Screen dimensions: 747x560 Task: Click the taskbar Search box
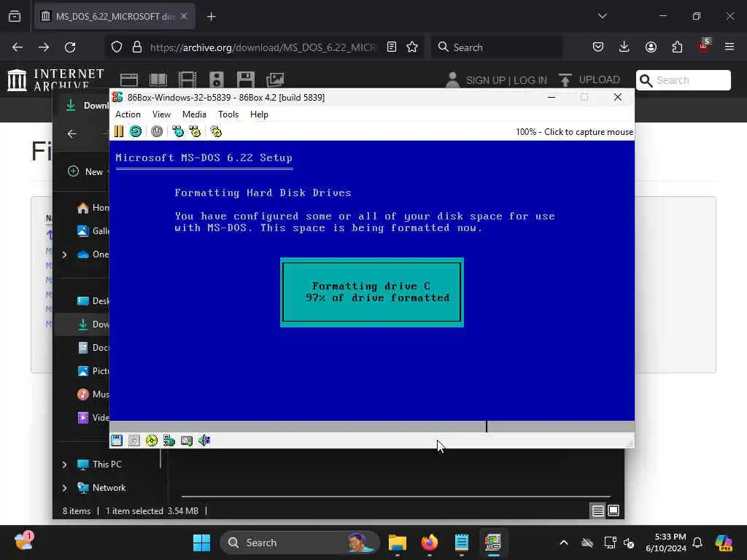[300, 542]
